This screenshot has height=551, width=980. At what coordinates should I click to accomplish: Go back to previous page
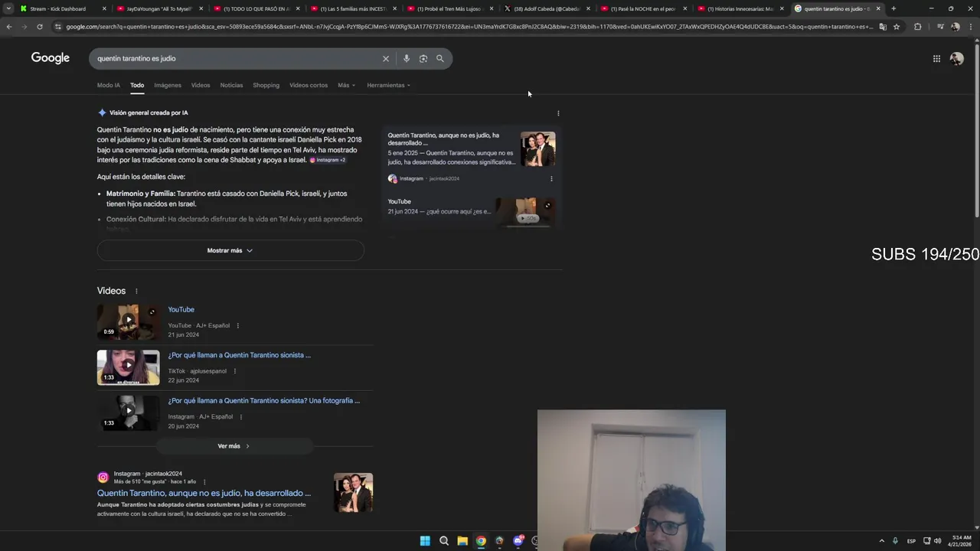[9, 27]
